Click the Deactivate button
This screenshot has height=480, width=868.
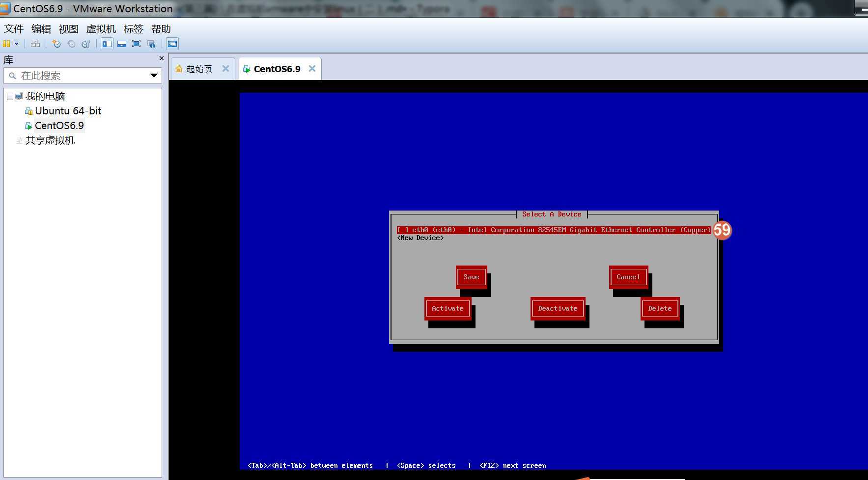click(x=558, y=308)
